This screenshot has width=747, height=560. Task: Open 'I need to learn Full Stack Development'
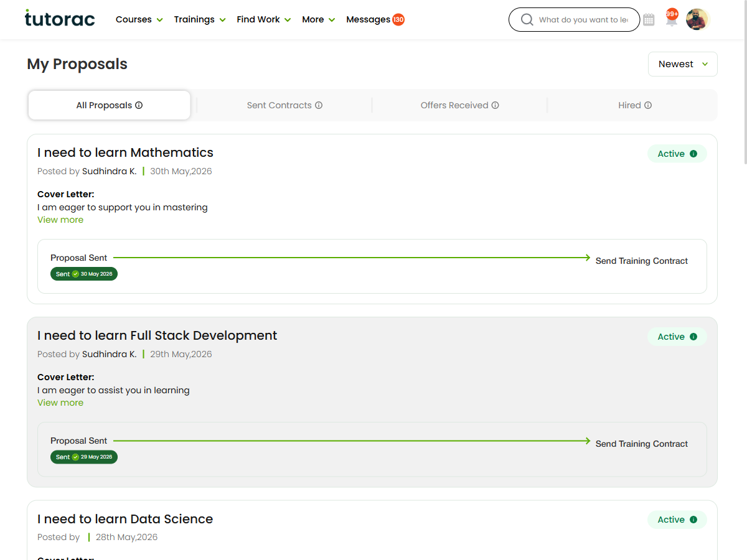point(157,335)
